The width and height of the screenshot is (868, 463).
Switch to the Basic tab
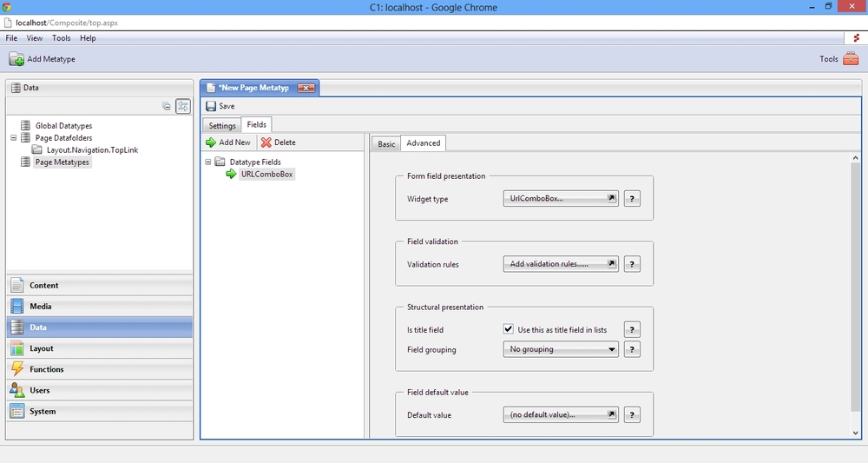click(386, 144)
